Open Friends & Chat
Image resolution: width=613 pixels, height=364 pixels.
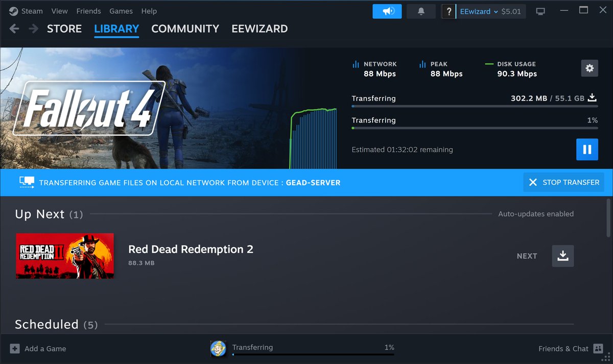point(571,349)
